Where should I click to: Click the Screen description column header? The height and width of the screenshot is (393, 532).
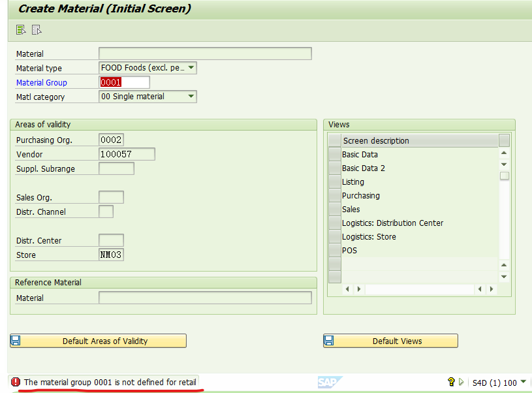click(420, 140)
